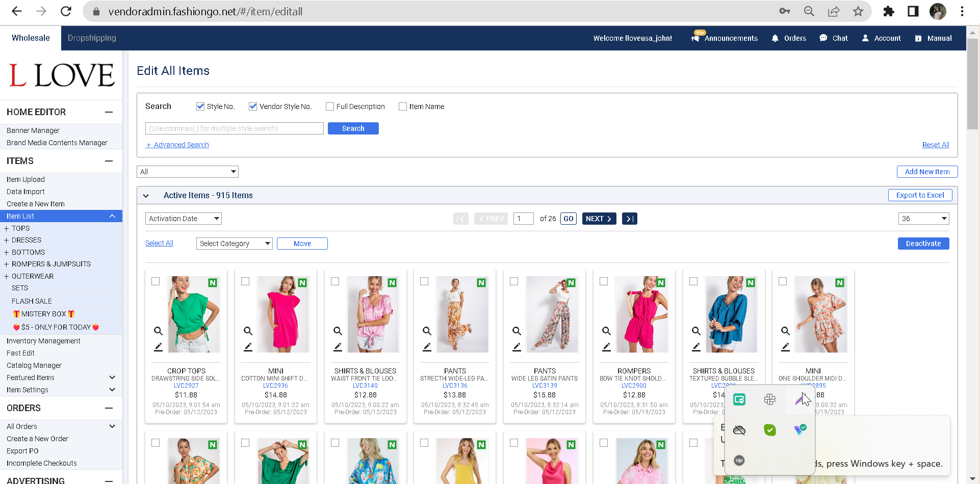
Task: Open the saved passwords key icon
Action: click(x=784, y=11)
